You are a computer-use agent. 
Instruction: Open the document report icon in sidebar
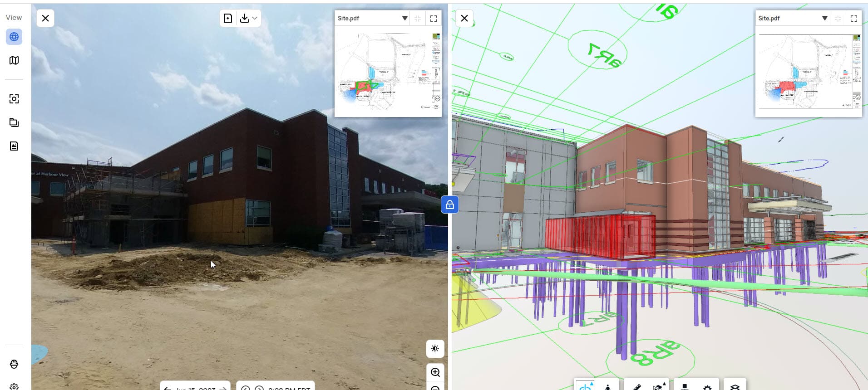pos(14,146)
